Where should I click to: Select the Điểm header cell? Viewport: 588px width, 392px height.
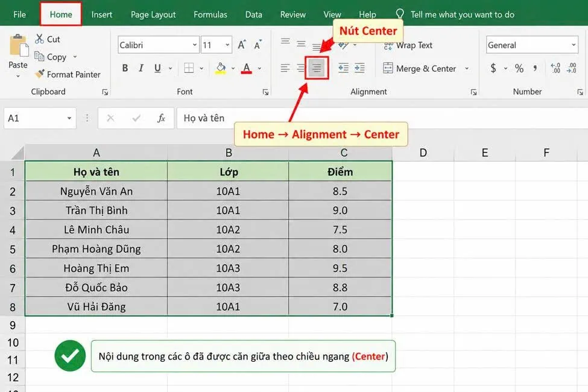[x=340, y=172]
